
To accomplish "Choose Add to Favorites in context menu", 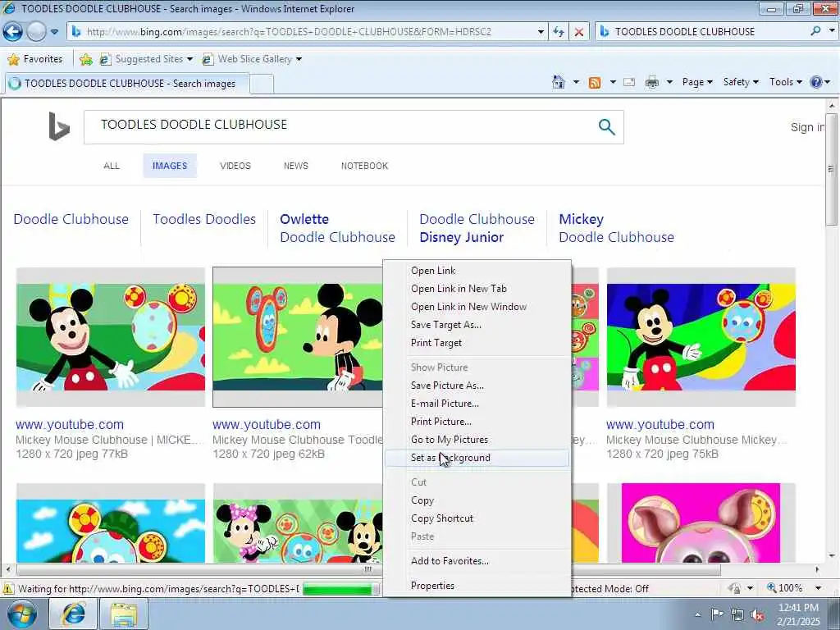I will 477,561.
